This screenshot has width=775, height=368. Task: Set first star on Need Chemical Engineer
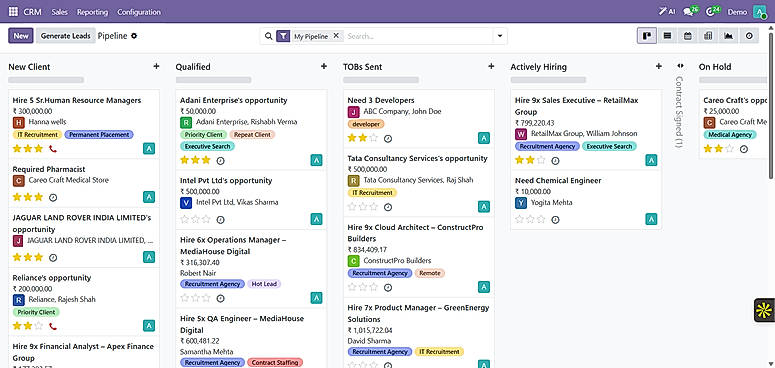pyautogui.click(x=520, y=219)
